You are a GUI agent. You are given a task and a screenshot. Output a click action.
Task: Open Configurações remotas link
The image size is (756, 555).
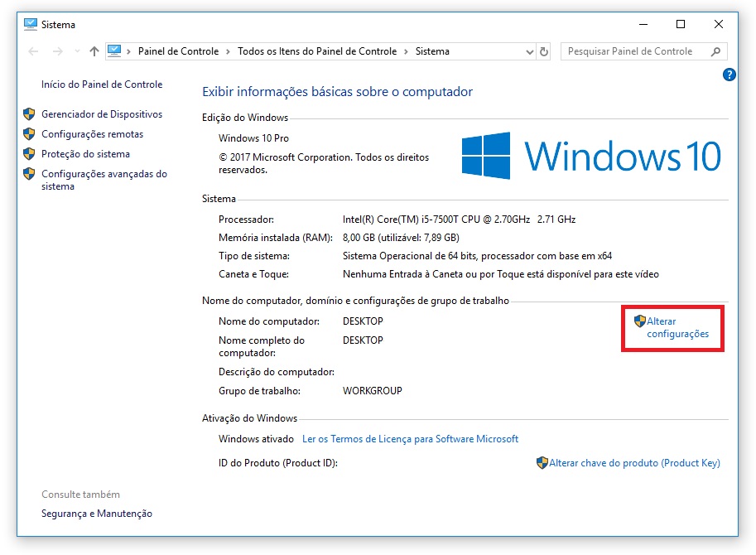click(x=92, y=134)
